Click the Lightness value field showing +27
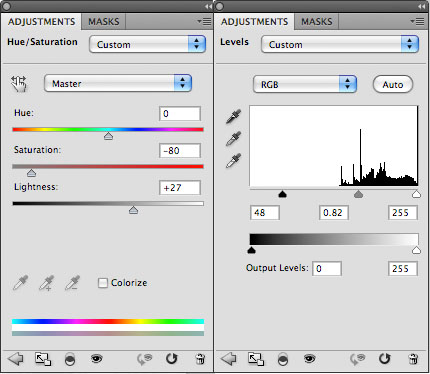 pyautogui.click(x=180, y=188)
